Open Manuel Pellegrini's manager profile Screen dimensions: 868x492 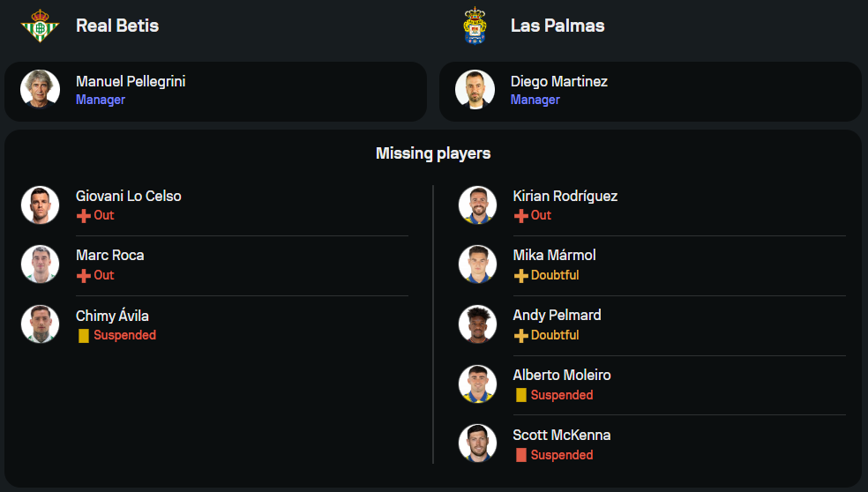[x=131, y=82]
